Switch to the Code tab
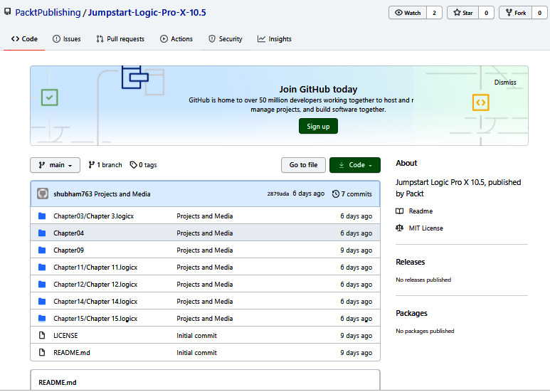 [x=24, y=39]
